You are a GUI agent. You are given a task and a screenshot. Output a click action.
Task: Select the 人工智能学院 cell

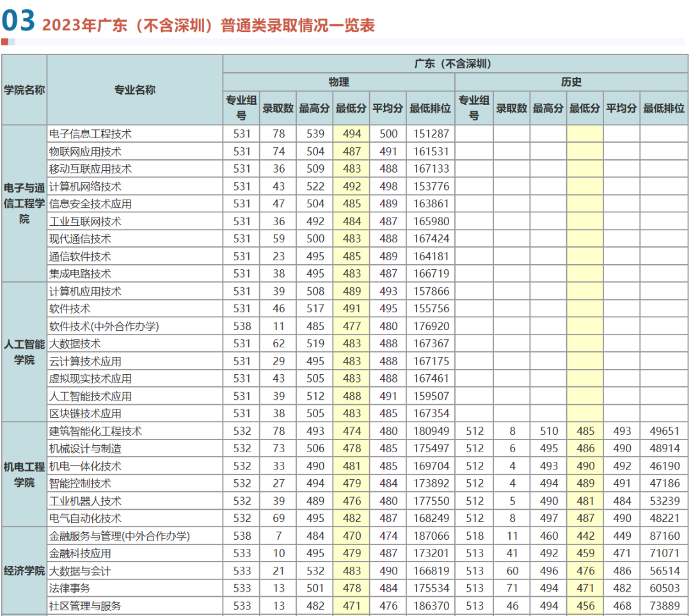pyautogui.click(x=24, y=352)
